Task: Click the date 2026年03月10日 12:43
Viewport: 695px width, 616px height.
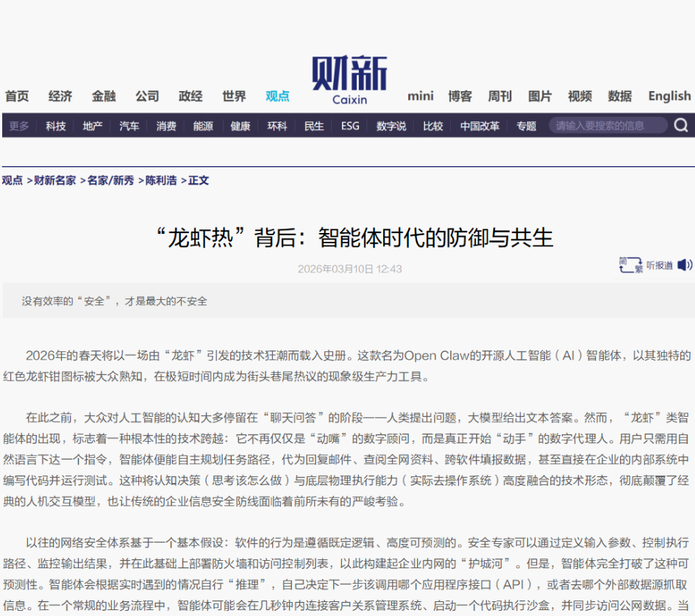Action: click(350, 269)
